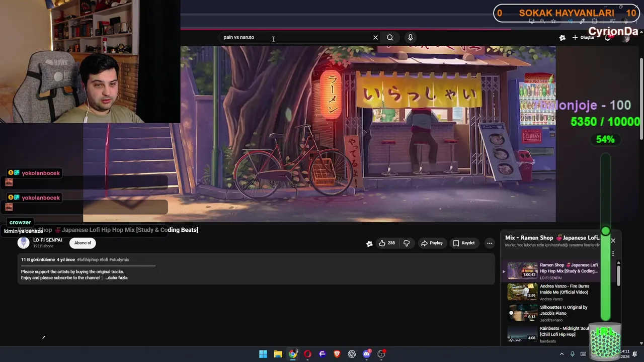The height and width of the screenshot is (362, 644).
Task: Close the Mix playlist panel
Action: [x=613, y=241]
